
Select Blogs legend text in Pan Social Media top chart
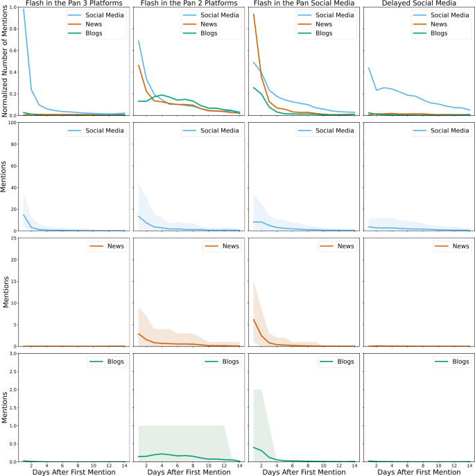coord(324,33)
